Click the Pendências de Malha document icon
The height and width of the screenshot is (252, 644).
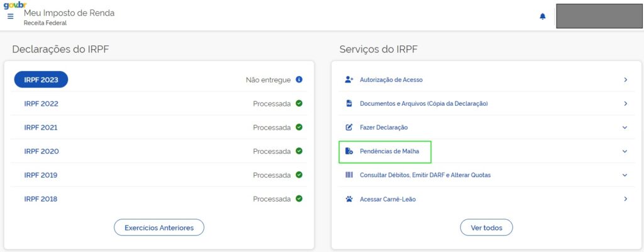(x=349, y=151)
